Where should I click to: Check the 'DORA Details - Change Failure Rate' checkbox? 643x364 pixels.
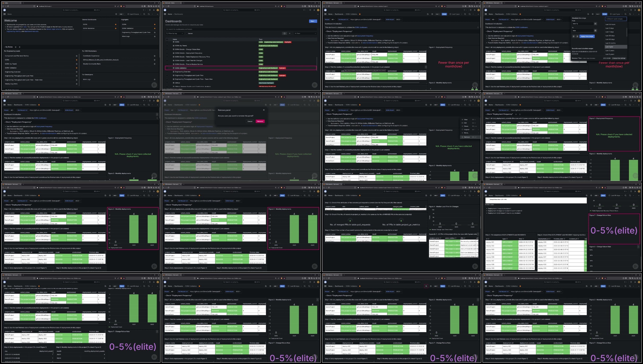[167, 49]
